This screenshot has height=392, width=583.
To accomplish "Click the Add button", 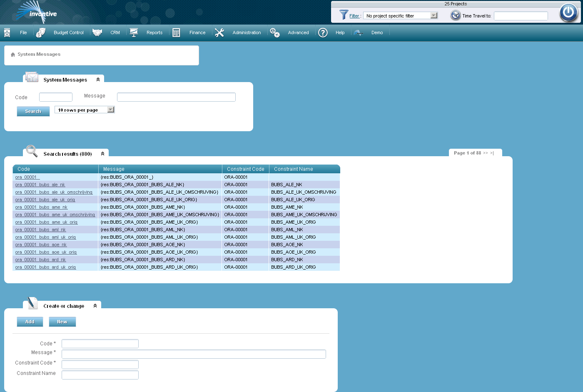I will pyautogui.click(x=30, y=322).
